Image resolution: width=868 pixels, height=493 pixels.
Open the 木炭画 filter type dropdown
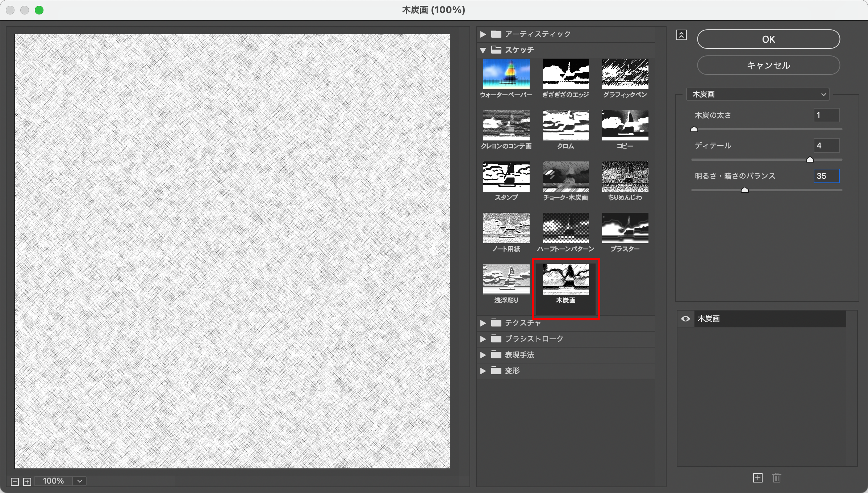[x=758, y=94]
